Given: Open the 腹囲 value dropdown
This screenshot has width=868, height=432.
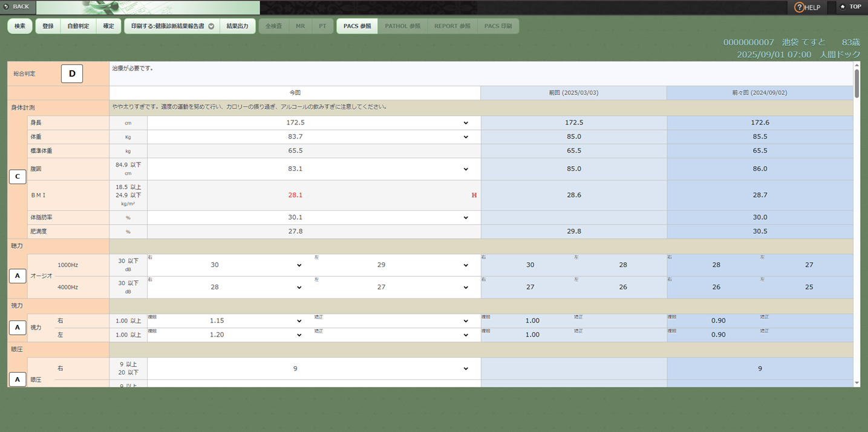Looking at the screenshot, I should (465, 169).
